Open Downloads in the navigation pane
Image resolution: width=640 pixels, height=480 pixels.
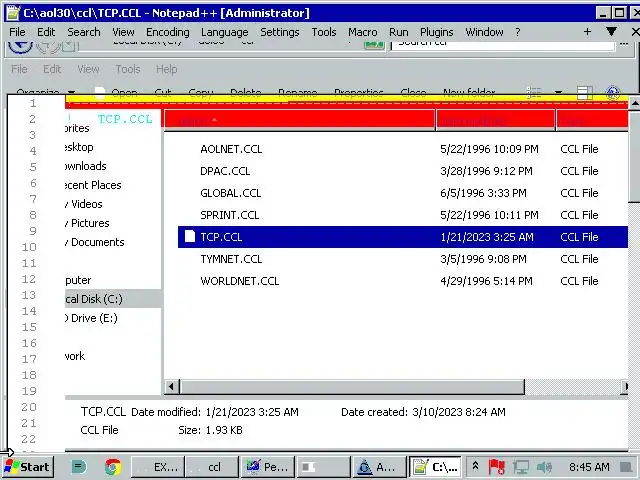pos(85,166)
